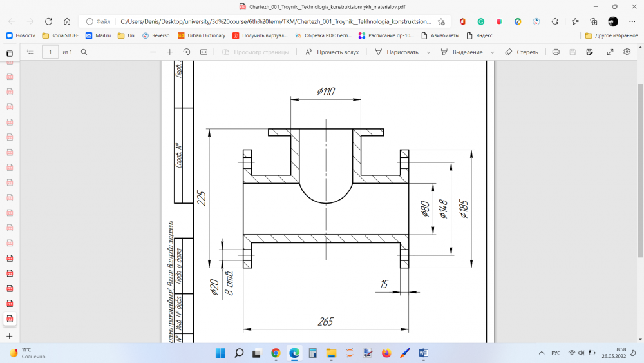644x363 pixels.
Task: Open the PDF search magnifier
Action: 84,52
